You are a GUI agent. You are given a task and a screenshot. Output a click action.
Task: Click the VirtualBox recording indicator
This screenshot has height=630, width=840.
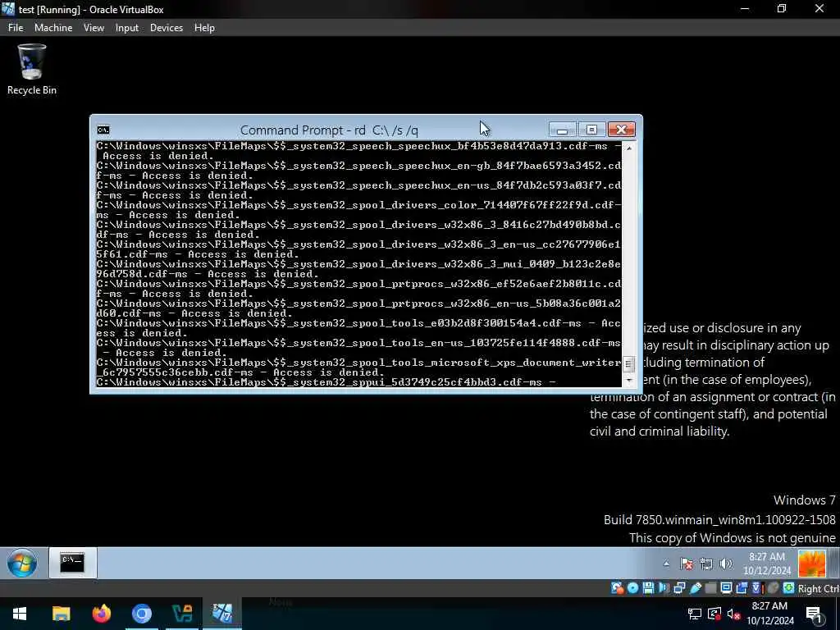[742, 588]
